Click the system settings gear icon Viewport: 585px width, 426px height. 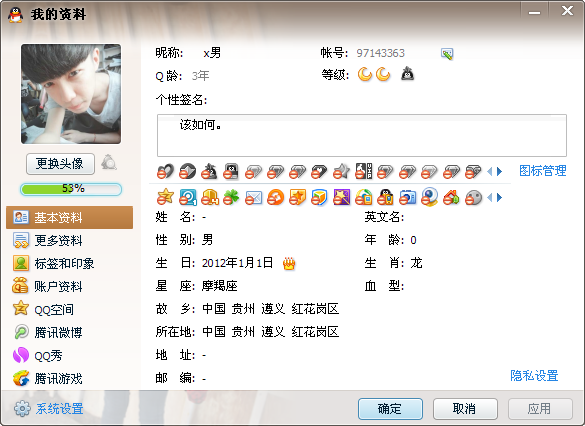pyautogui.click(x=22, y=409)
